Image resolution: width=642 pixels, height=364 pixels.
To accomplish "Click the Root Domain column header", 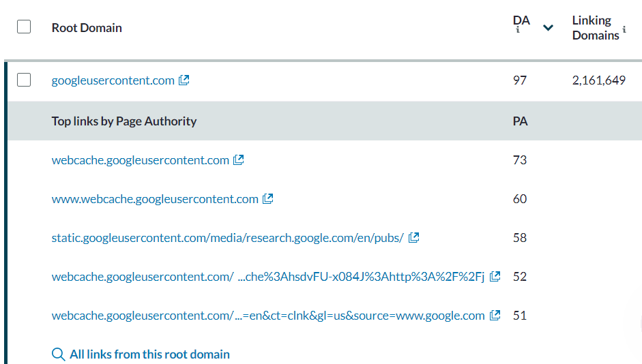I will point(87,28).
